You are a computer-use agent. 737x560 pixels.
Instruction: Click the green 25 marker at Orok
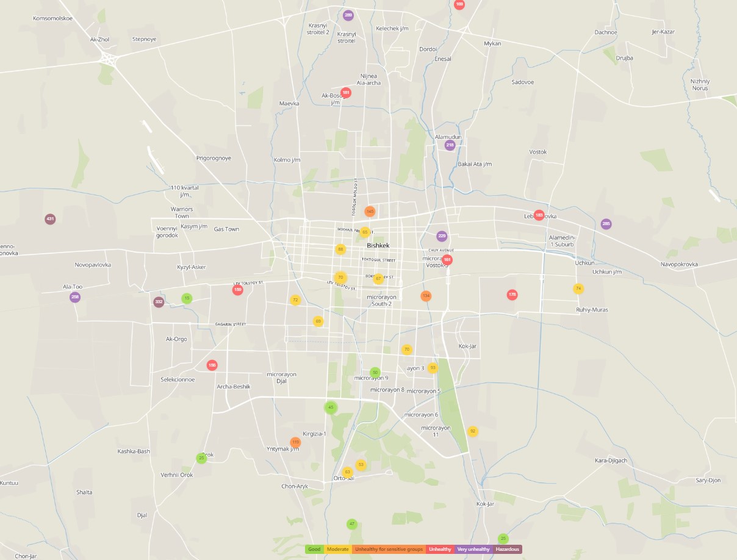201,458
